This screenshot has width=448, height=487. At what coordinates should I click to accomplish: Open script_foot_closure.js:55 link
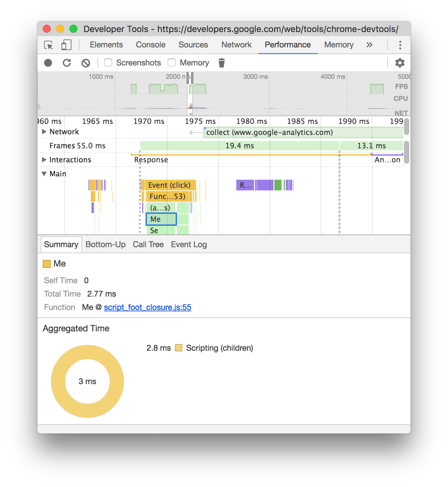click(148, 307)
